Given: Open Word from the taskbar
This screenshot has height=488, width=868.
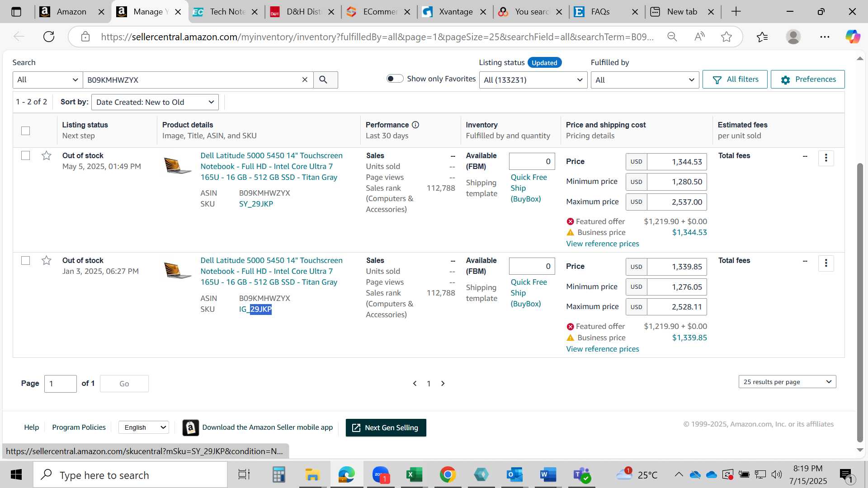Looking at the screenshot, I should 548,475.
